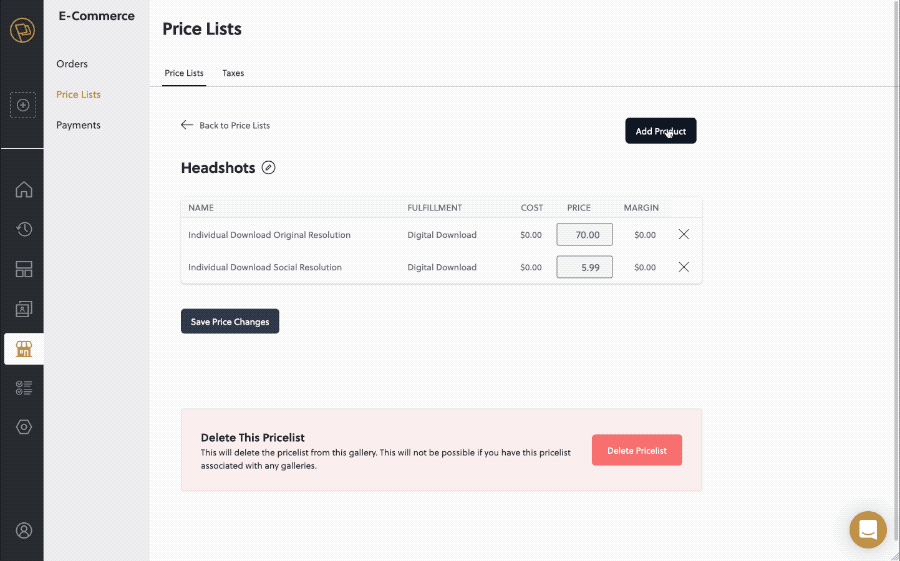This screenshot has height=561, width=900.
Task: Open the checklist icon in sidebar
Action: pyautogui.click(x=24, y=388)
